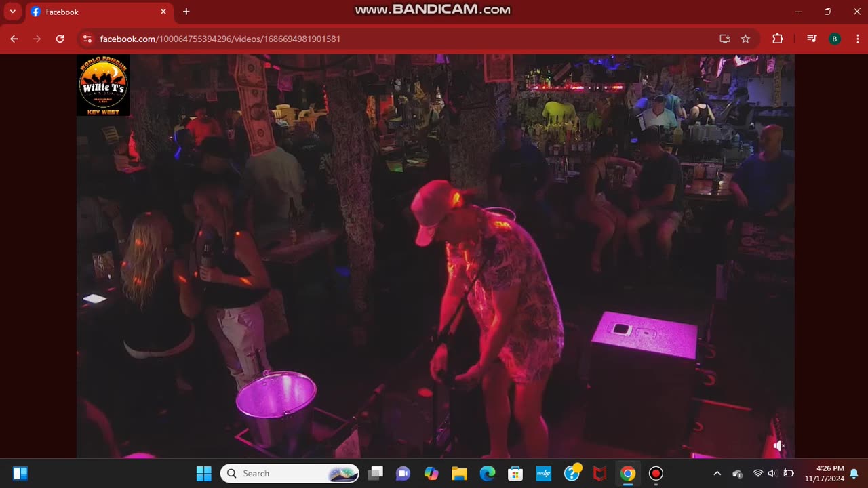View site information icon in address bar
This screenshot has width=868, height=488.
coord(87,39)
